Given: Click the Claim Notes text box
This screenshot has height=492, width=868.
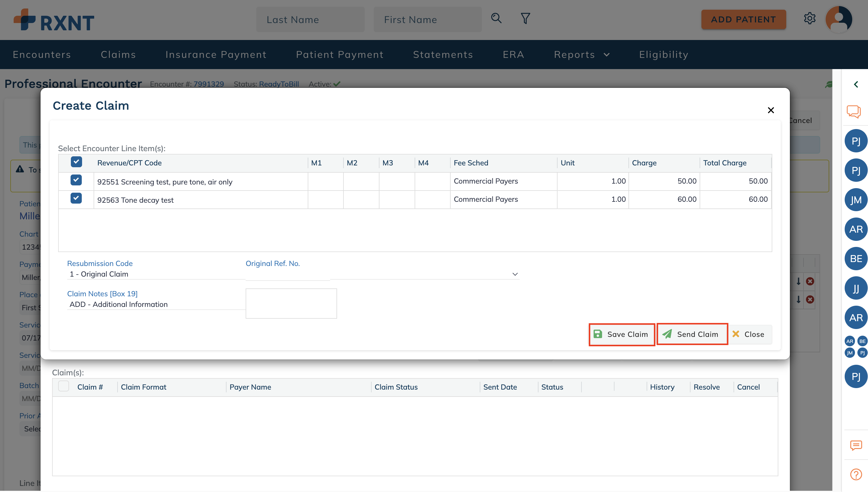Looking at the screenshot, I should tap(291, 304).
